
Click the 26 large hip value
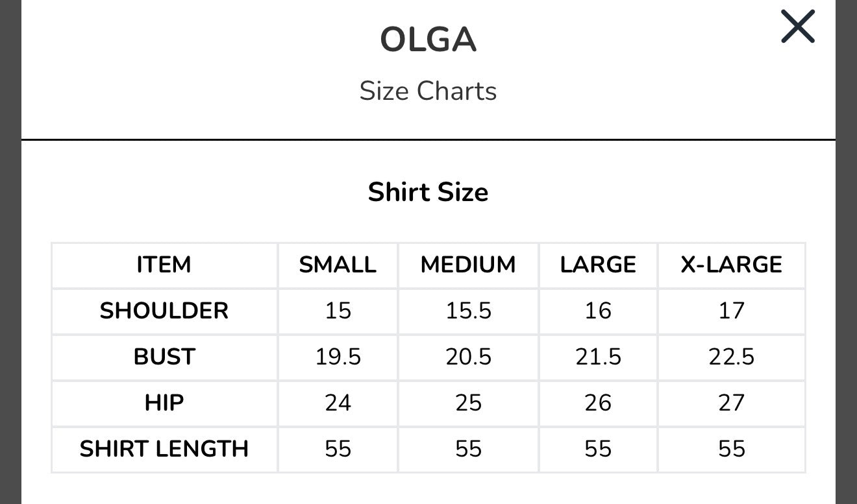coord(598,403)
